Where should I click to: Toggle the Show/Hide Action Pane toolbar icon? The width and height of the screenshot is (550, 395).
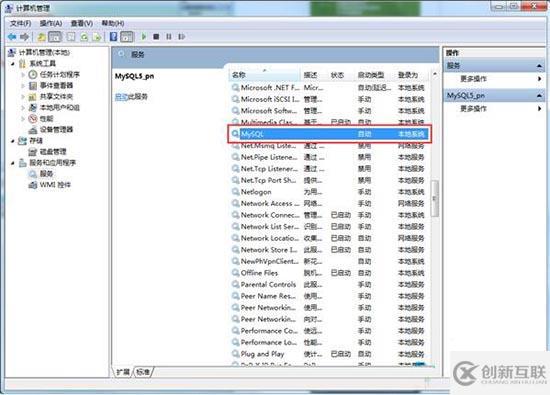pyautogui.click(x=127, y=36)
